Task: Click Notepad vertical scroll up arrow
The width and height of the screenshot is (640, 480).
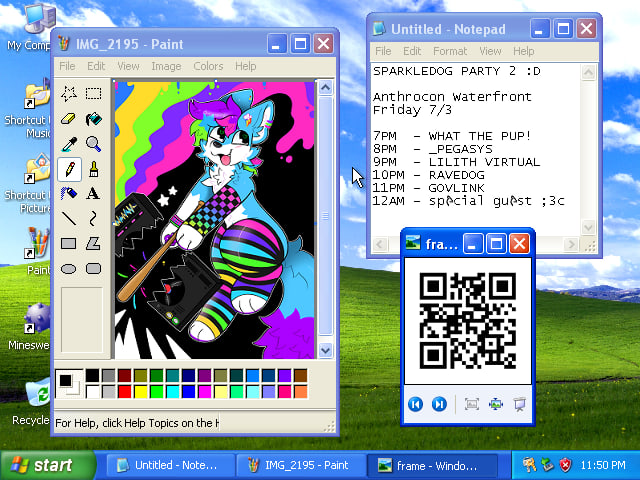Action: 588,73
